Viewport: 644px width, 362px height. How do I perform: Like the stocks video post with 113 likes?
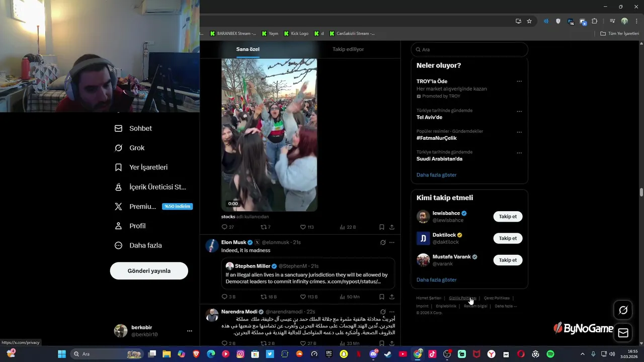(x=307, y=227)
